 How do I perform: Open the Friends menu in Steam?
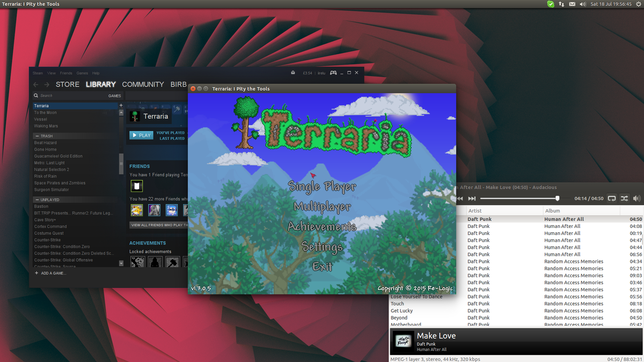pos(66,73)
